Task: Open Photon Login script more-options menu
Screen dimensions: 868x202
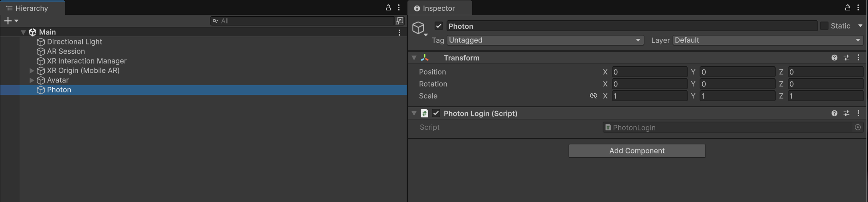Action: click(x=858, y=113)
